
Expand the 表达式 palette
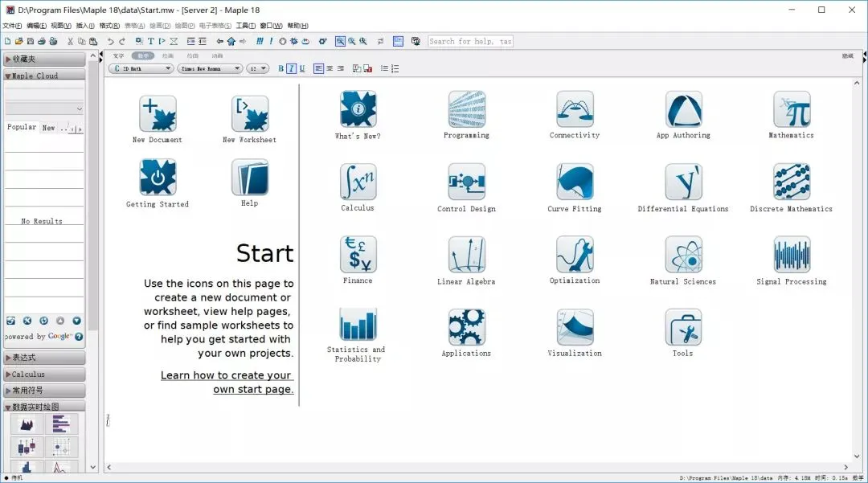44,358
